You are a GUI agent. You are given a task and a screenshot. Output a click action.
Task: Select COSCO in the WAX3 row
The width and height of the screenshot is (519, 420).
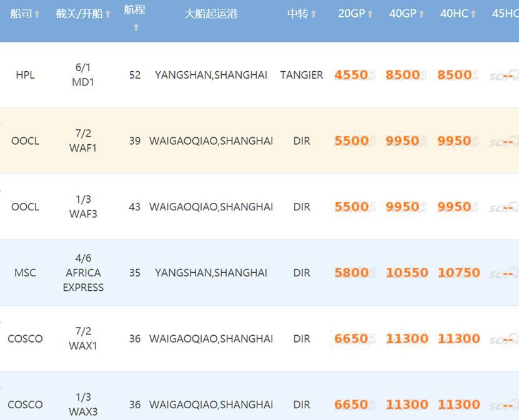point(25,404)
